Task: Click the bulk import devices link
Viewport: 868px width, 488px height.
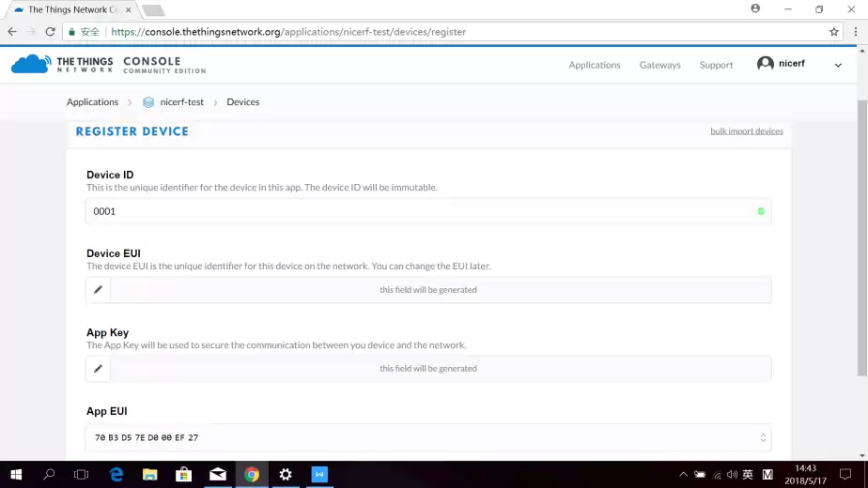Action: click(x=746, y=131)
